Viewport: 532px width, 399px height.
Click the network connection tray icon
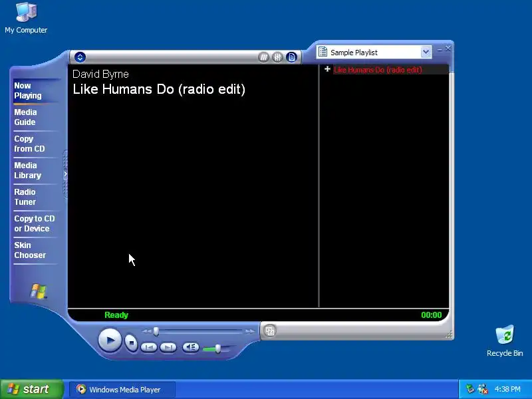pyautogui.click(x=483, y=389)
